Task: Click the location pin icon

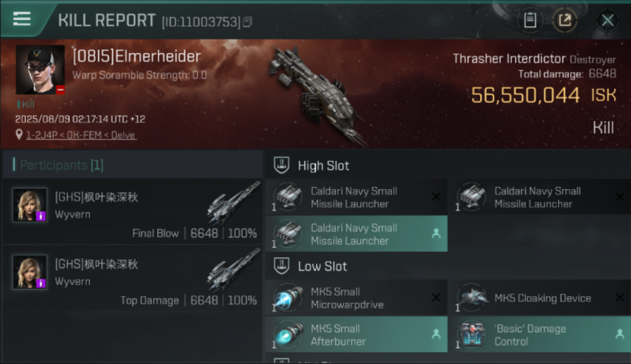Action: [19, 134]
